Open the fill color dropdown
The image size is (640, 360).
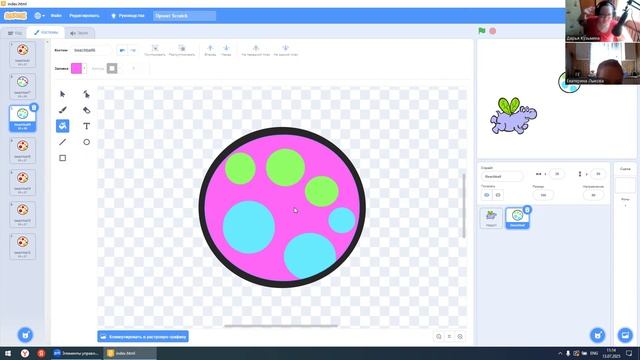click(84, 68)
